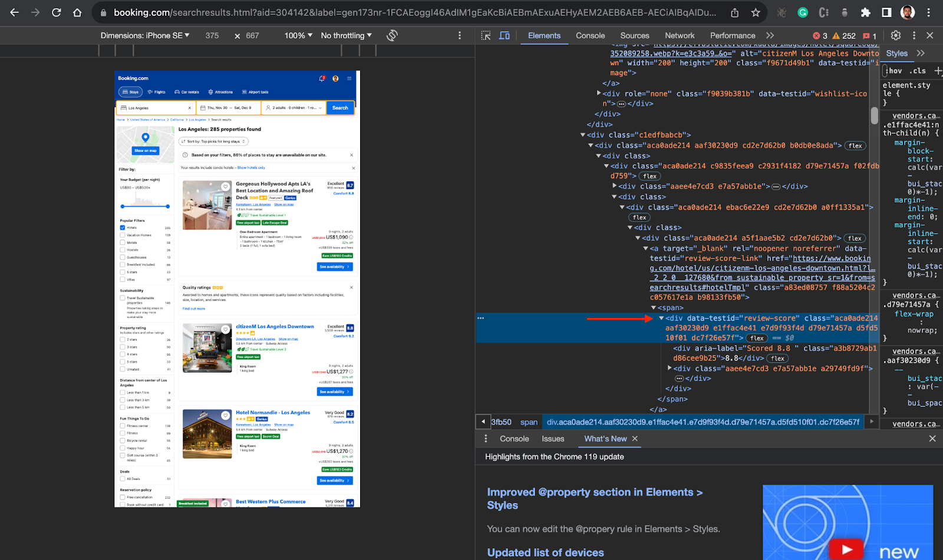Save Hotel Normandie to wishlist
The height and width of the screenshot is (560, 943).
click(225, 416)
